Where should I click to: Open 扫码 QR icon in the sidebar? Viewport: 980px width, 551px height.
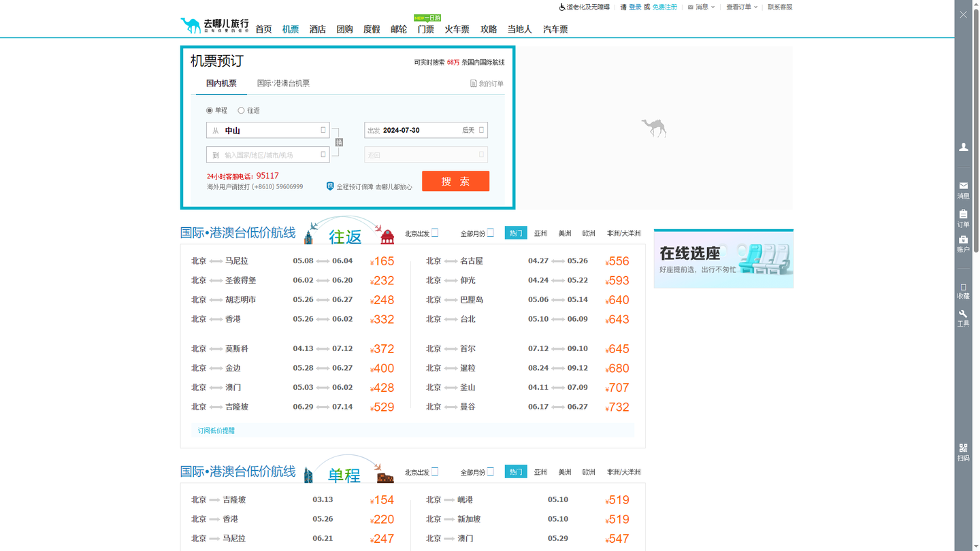pyautogui.click(x=964, y=452)
